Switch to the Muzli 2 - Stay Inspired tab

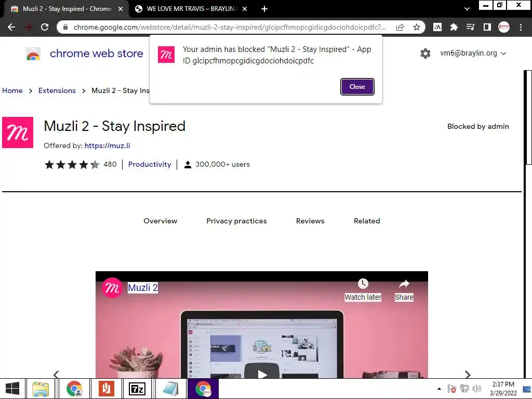point(67,9)
